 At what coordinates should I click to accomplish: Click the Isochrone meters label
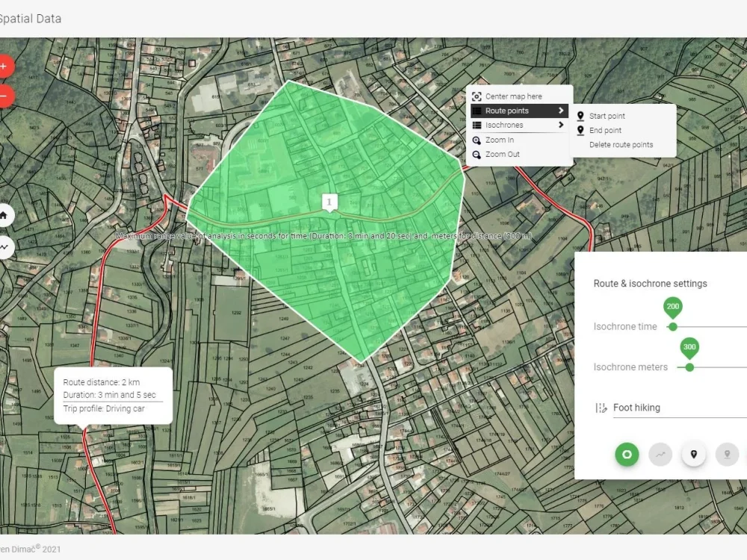(x=630, y=367)
